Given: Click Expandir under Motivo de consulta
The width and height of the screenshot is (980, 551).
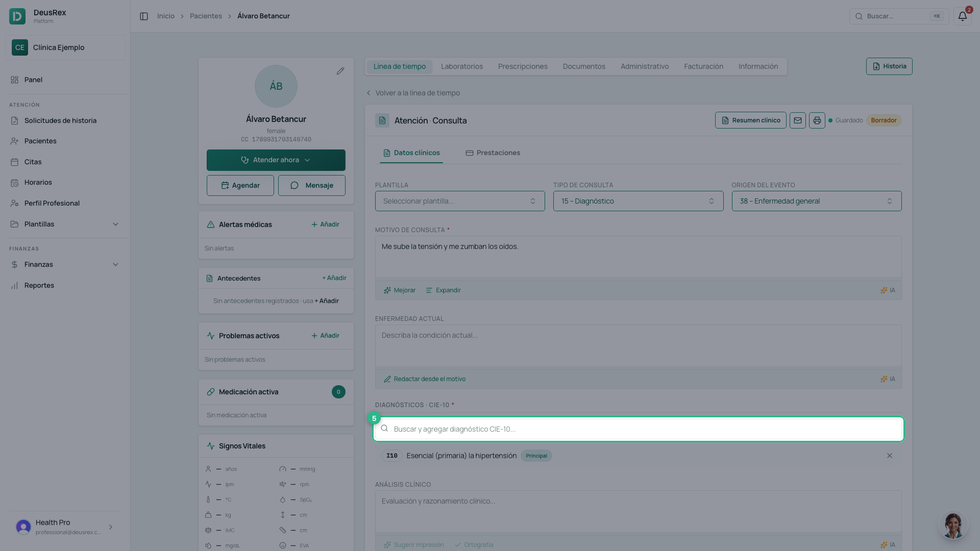Looking at the screenshot, I should [443, 290].
